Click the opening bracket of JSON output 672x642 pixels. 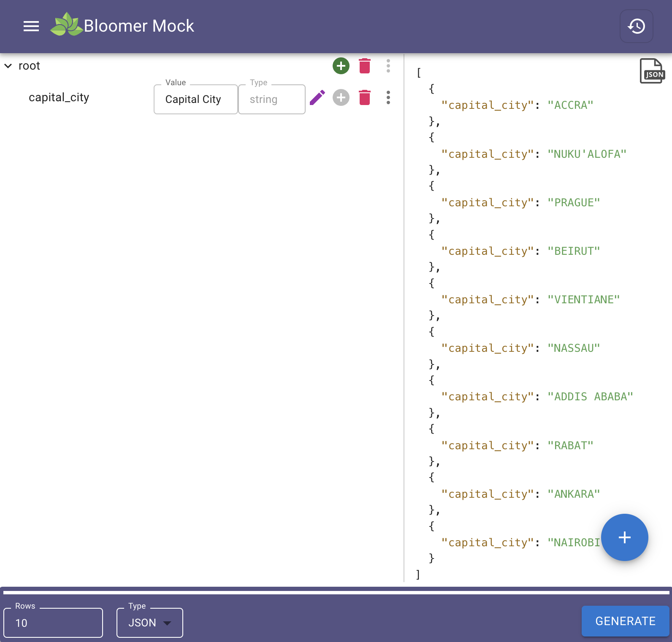(419, 73)
